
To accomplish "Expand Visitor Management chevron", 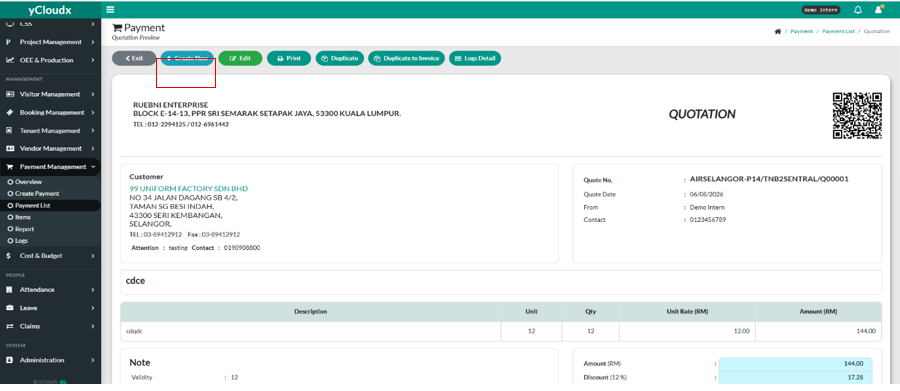I will coord(92,94).
